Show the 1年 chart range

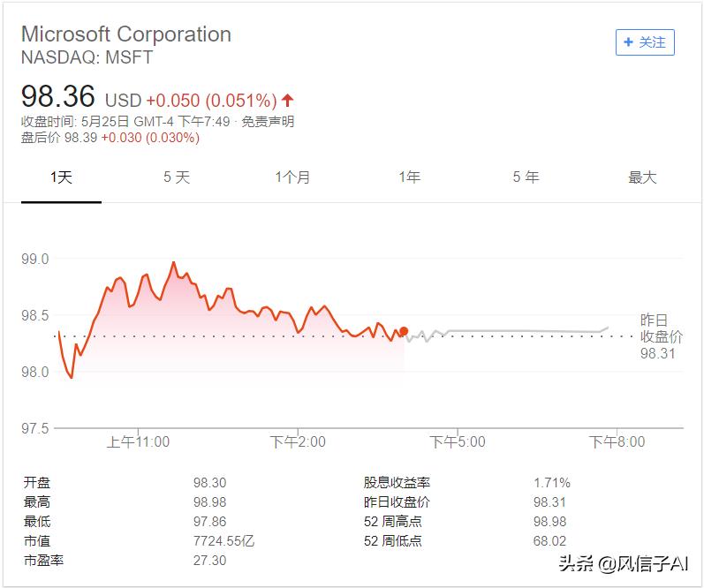[409, 177]
